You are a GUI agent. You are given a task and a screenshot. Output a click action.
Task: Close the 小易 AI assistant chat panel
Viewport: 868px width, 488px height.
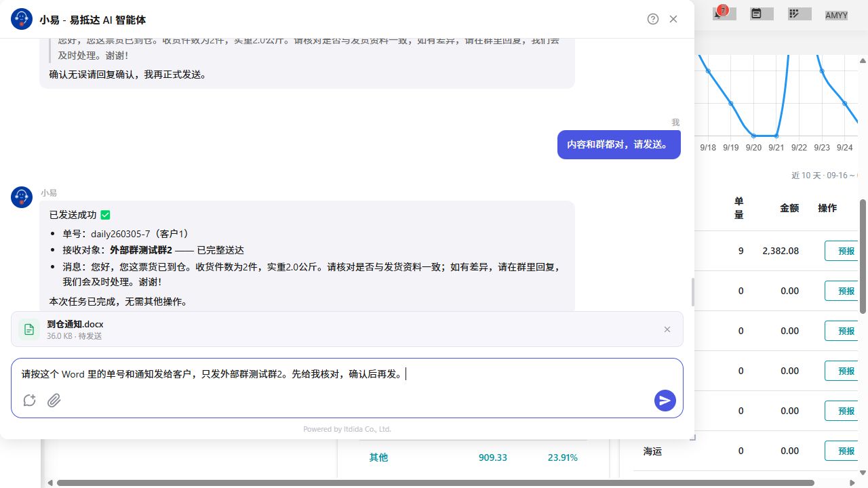tap(673, 19)
